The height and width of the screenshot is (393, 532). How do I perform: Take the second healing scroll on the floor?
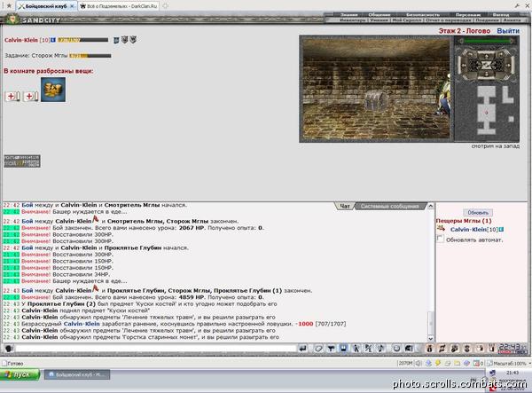click(30, 97)
